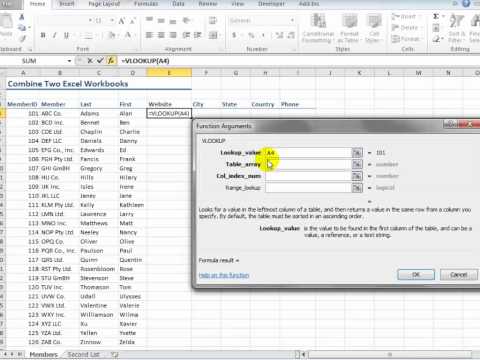Open Format as Table gallery
Image resolution: width=480 pixels, height=360 pixels.
click(349, 28)
